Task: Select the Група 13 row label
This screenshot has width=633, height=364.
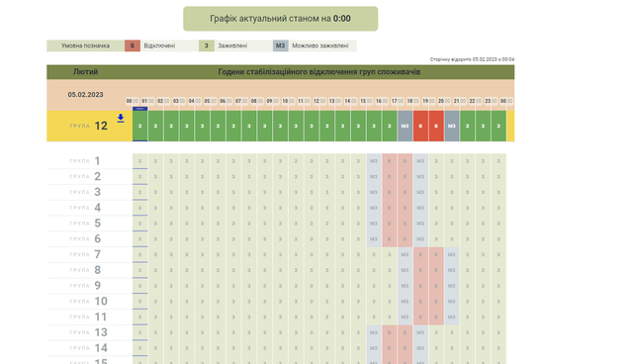Action: click(88, 332)
